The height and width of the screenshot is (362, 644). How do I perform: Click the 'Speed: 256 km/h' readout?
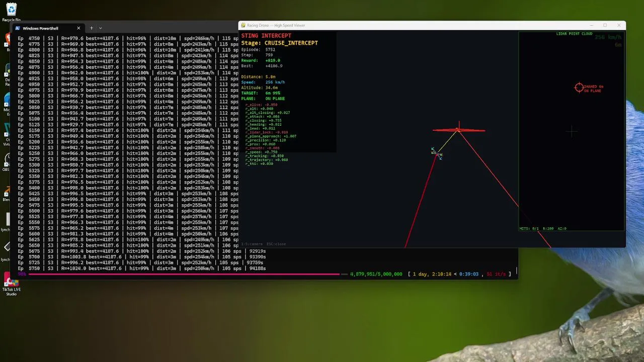point(263,82)
